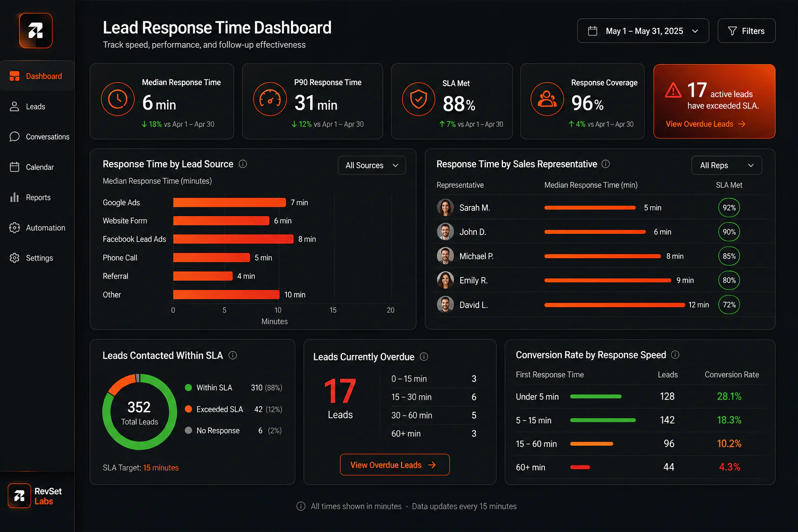This screenshot has width=798, height=532.
Task: Open Automation from the sidebar
Action: pos(37,228)
